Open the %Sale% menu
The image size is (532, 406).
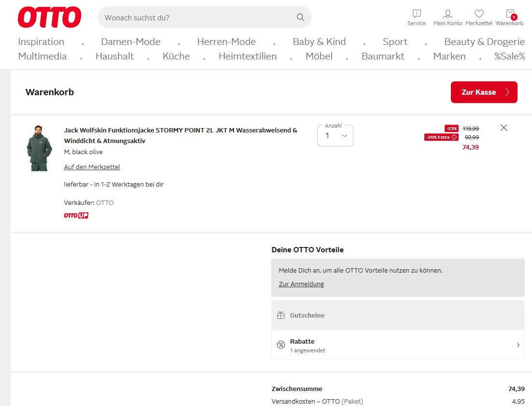pos(509,56)
